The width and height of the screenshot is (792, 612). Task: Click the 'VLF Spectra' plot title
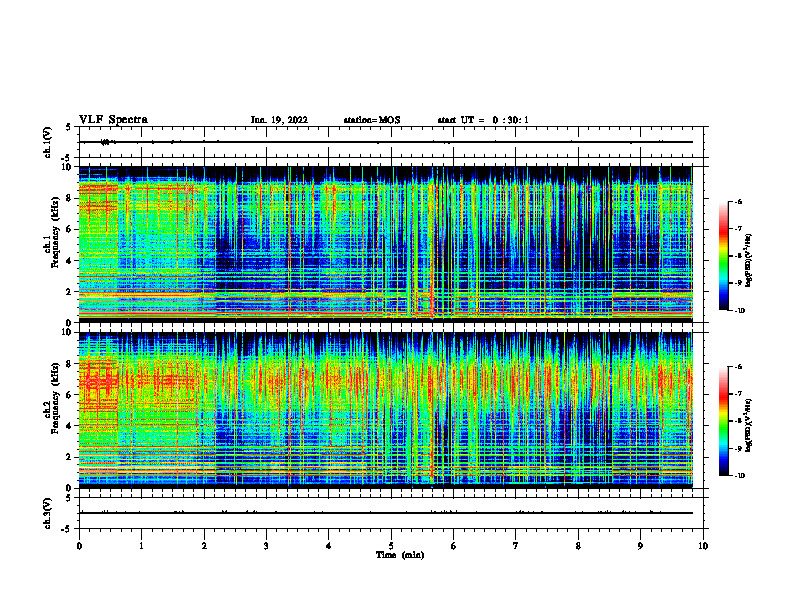[x=113, y=120]
